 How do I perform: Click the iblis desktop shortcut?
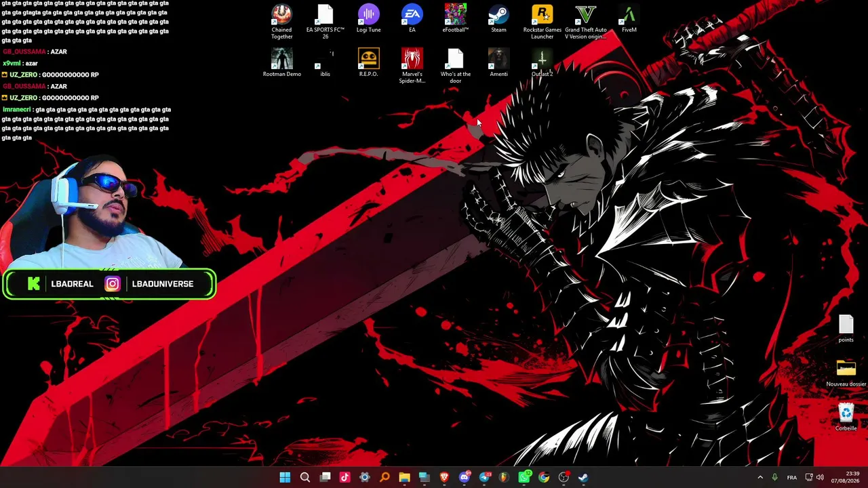point(325,62)
